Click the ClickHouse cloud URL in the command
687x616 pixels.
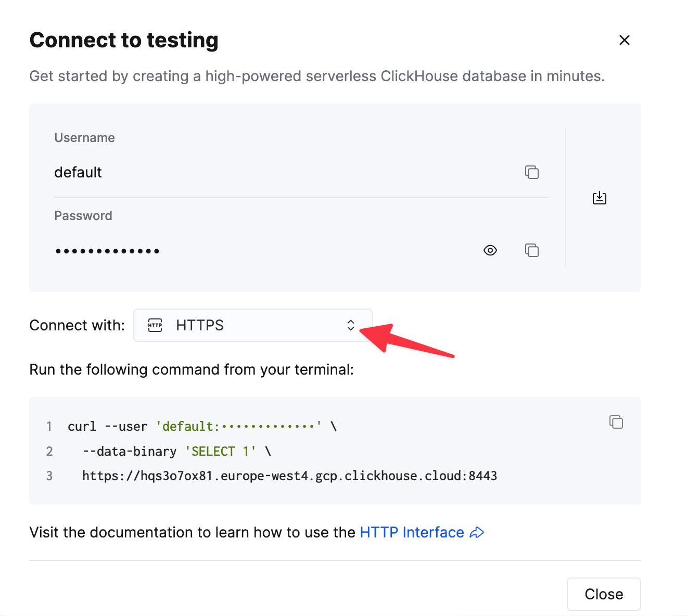point(289,475)
